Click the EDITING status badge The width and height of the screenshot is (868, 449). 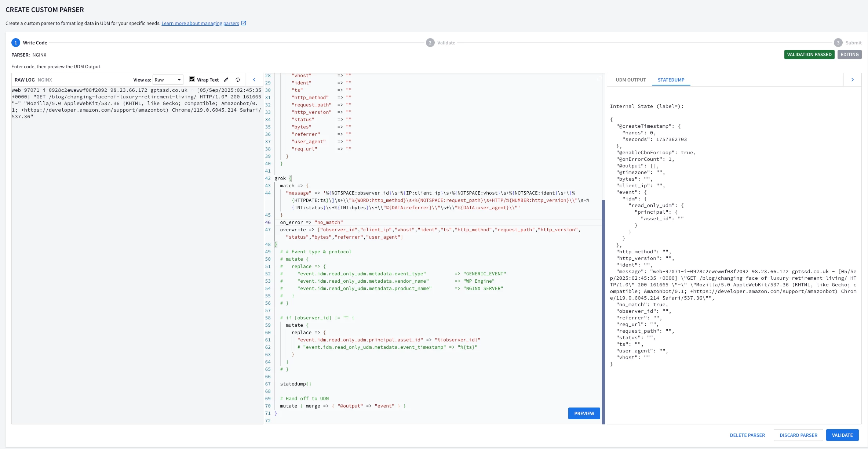click(849, 54)
